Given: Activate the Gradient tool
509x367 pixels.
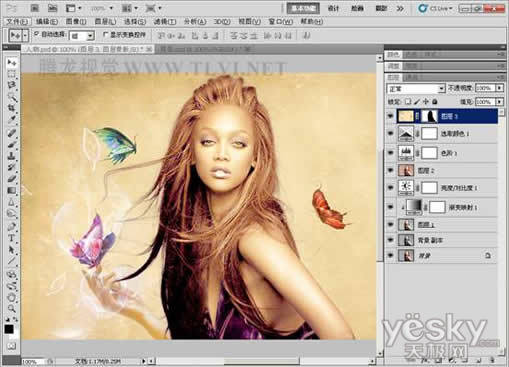Looking at the screenshot, I should (12, 191).
